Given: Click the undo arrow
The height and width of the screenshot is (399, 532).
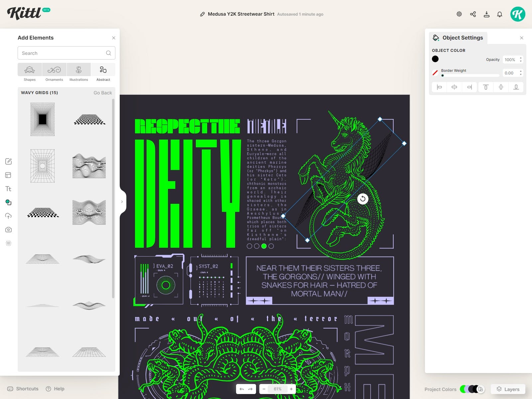Looking at the screenshot, I should coord(242,389).
